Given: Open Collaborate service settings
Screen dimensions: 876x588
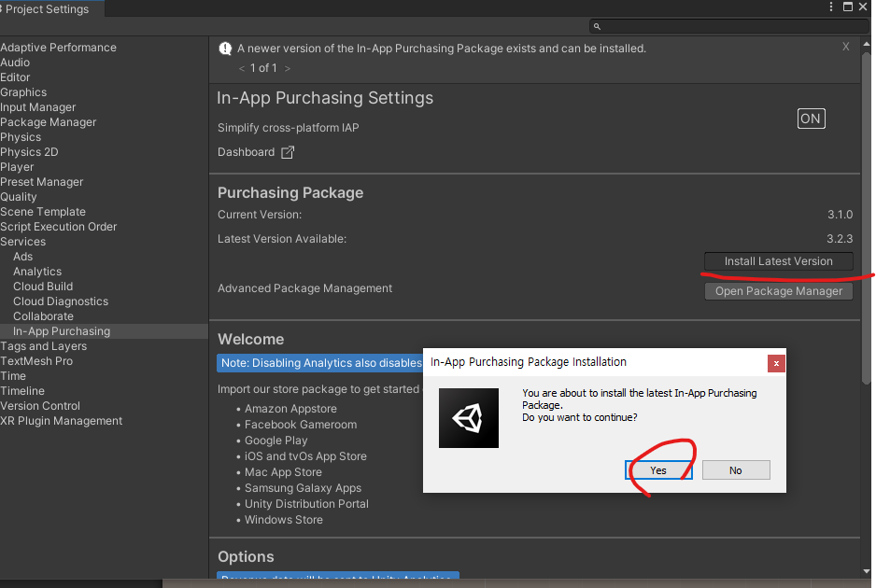Looking at the screenshot, I should click(44, 316).
